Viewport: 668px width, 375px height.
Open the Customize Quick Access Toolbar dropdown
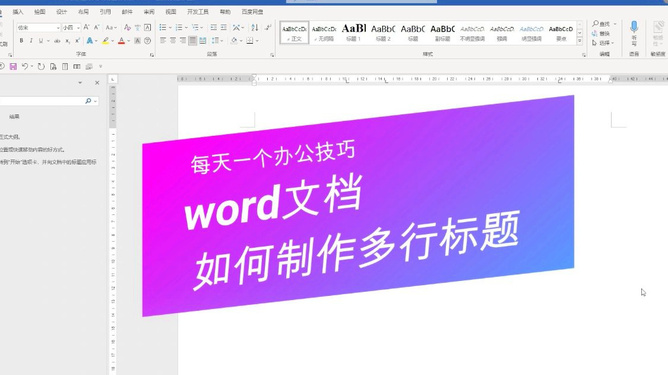(x=101, y=66)
